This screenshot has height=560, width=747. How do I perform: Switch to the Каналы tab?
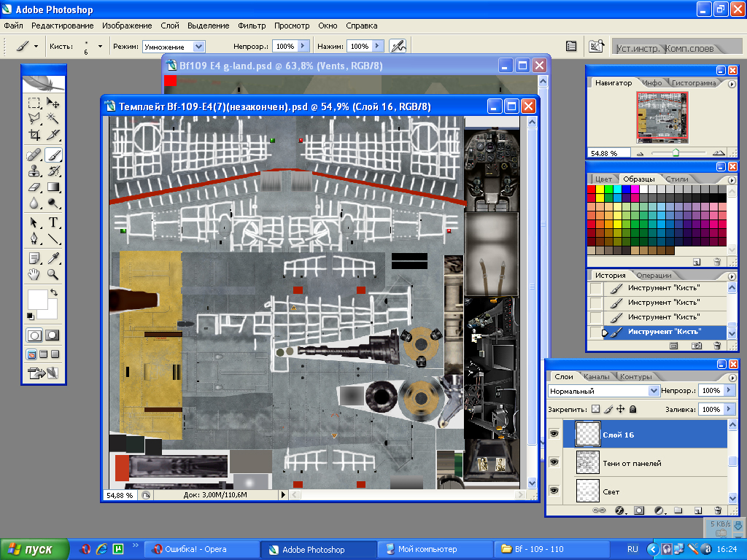(596, 377)
